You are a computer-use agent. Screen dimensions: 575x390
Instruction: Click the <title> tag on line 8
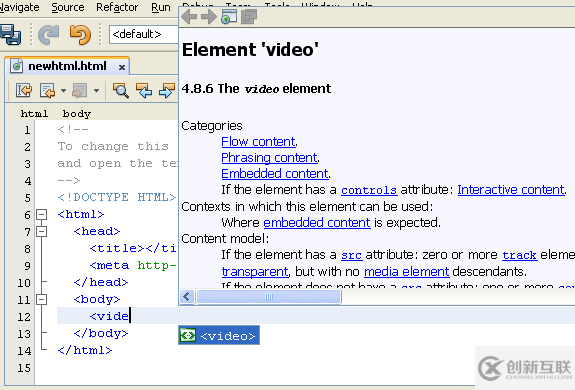117,249
